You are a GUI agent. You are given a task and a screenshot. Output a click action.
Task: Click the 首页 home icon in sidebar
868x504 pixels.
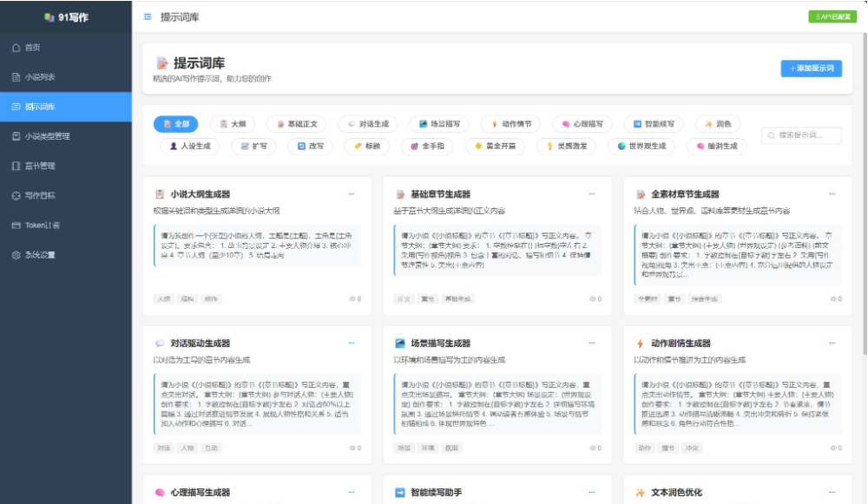[x=16, y=47]
